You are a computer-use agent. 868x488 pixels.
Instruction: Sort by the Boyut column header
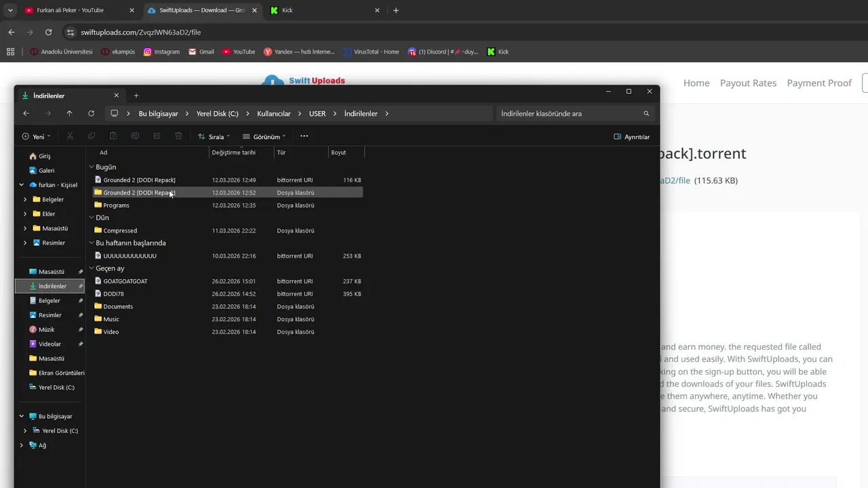point(346,152)
